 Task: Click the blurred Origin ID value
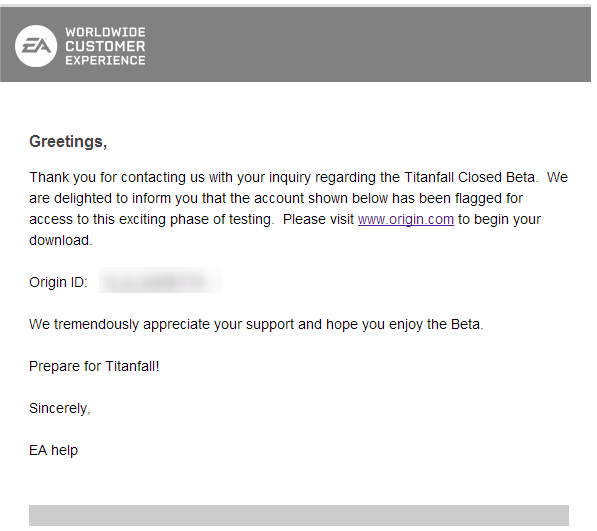pos(160,281)
